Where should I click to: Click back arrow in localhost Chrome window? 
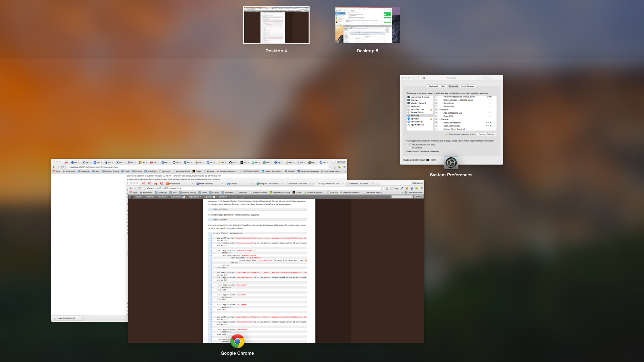click(54, 167)
